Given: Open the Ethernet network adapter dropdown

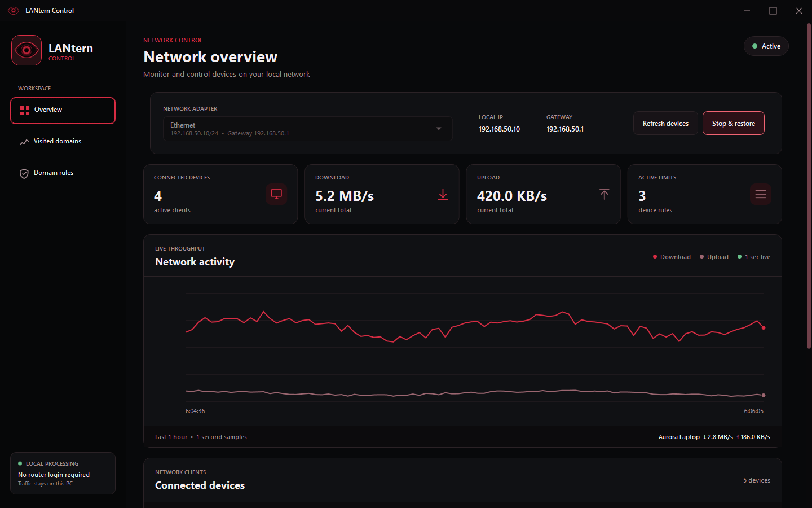Looking at the screenshot, I should pos(308,129).
